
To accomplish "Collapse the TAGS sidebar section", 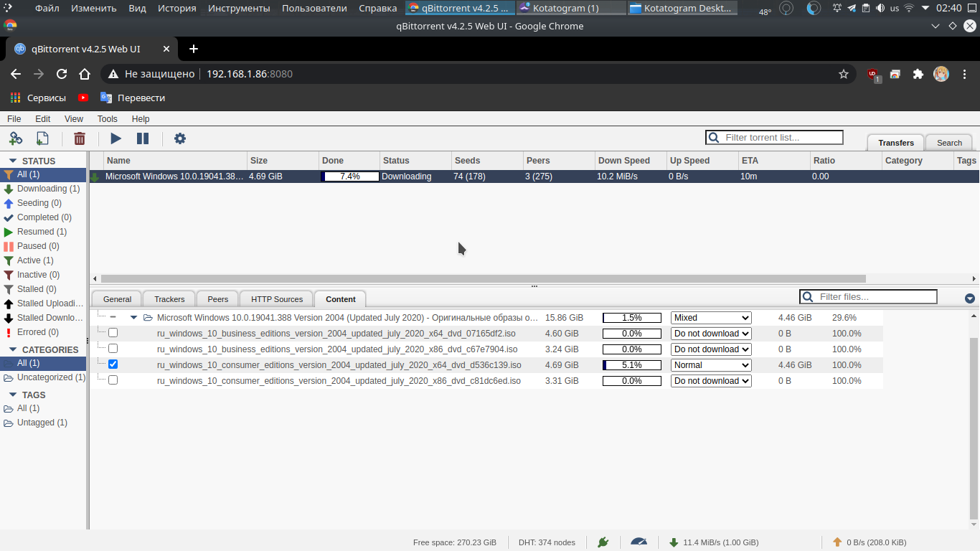I will (12, 395).
